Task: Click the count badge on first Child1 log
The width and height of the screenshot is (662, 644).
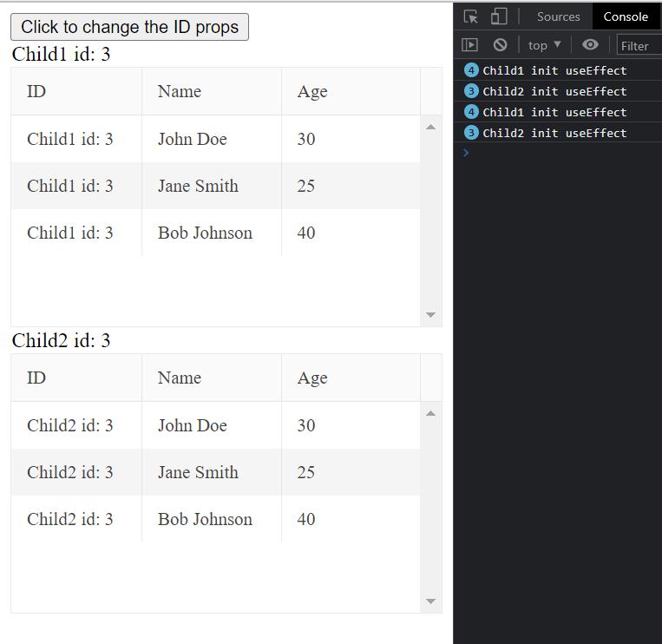Action: tap(471, 70)
